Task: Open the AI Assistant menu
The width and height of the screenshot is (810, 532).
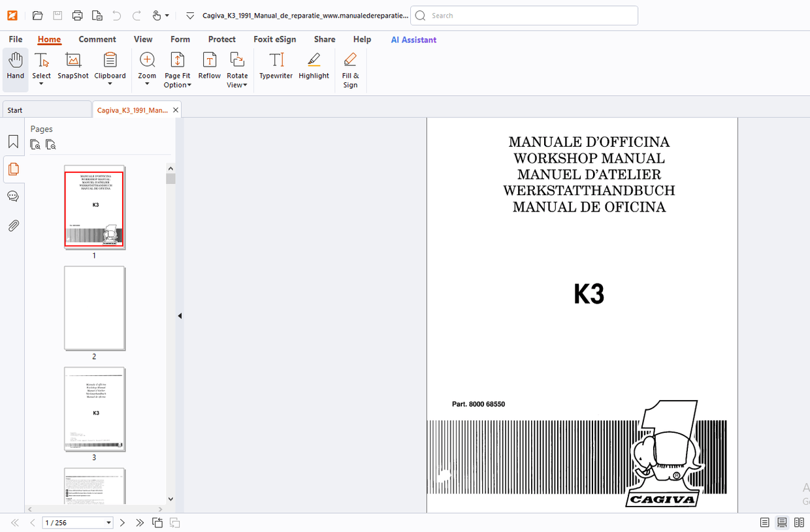Action: [413, 40]
